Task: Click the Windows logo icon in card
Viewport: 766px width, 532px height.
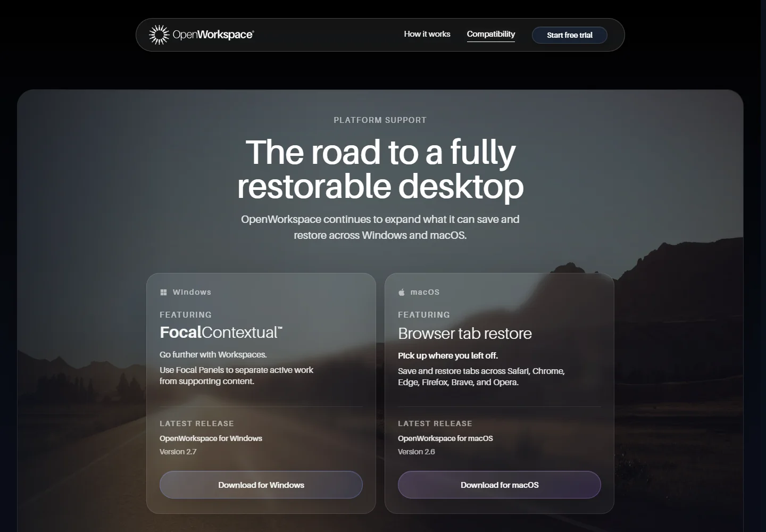Action: (163, 292)
